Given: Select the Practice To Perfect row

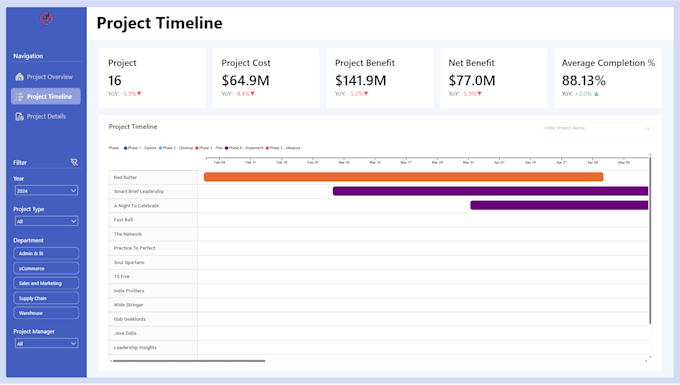Looking at the screenshot, I should (153, 248).
